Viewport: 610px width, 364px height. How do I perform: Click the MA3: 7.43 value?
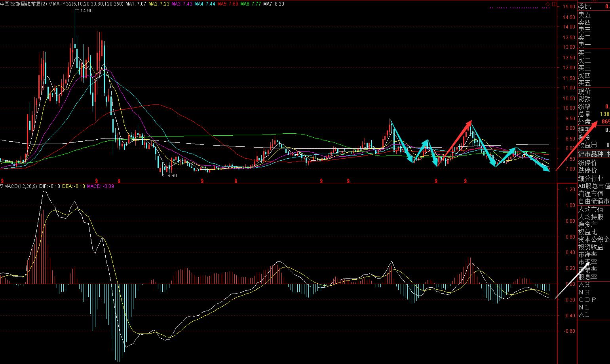click(x=182, y=4)
